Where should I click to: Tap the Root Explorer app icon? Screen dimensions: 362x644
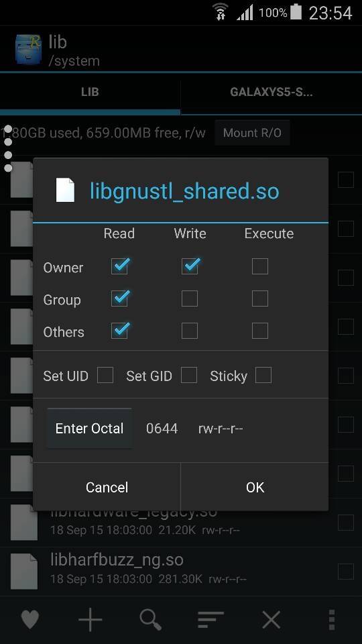pos(28,49)
